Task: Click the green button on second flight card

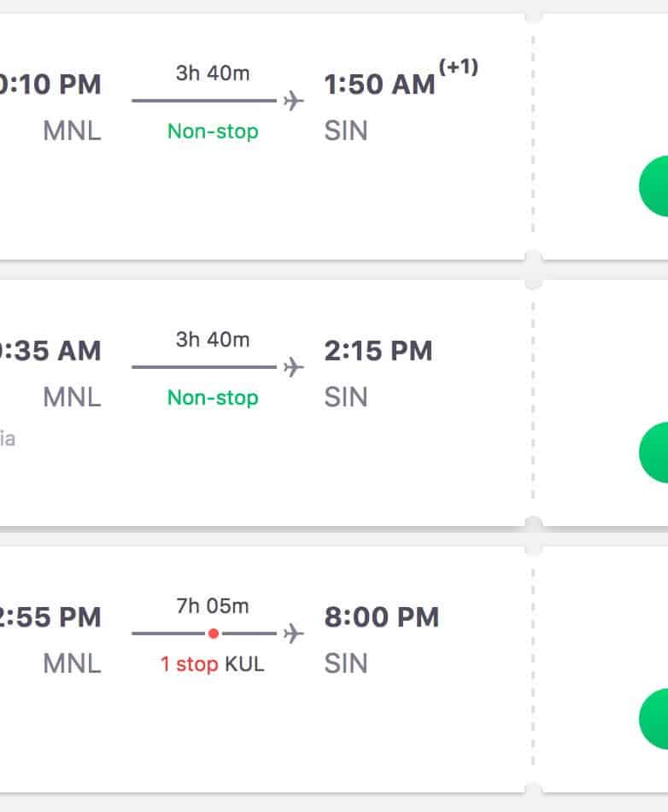Action: [x=656, y=453]
